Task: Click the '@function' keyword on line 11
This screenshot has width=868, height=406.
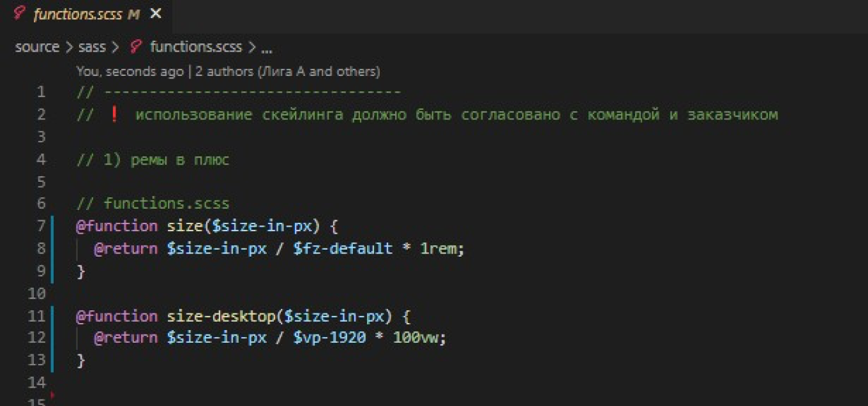Action: [117, 316]
